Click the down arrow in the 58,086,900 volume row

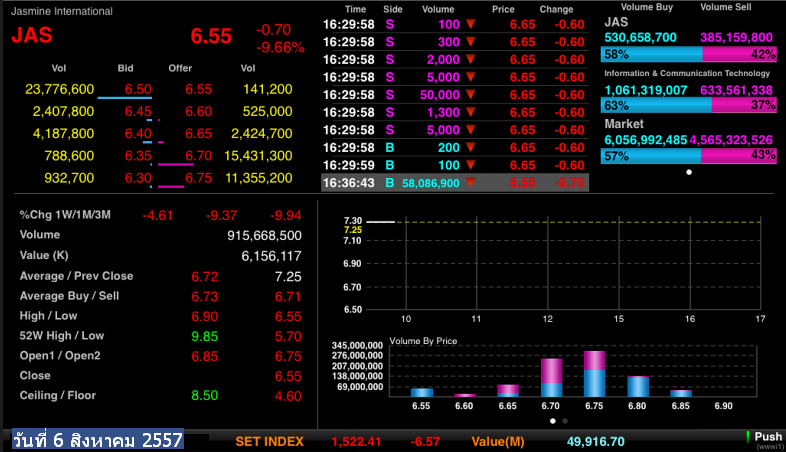[470, 182]
